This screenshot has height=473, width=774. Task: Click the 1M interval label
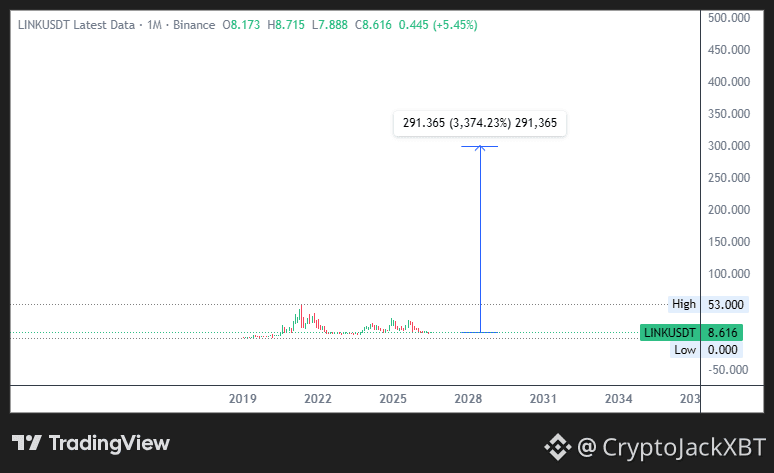(155, 25)
